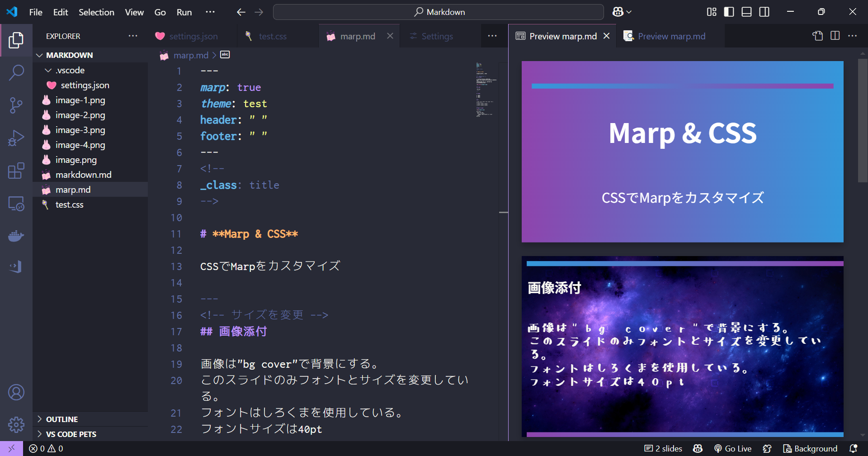868x456 pixels.
Task: Open the Search view
Action: [16, 72]
